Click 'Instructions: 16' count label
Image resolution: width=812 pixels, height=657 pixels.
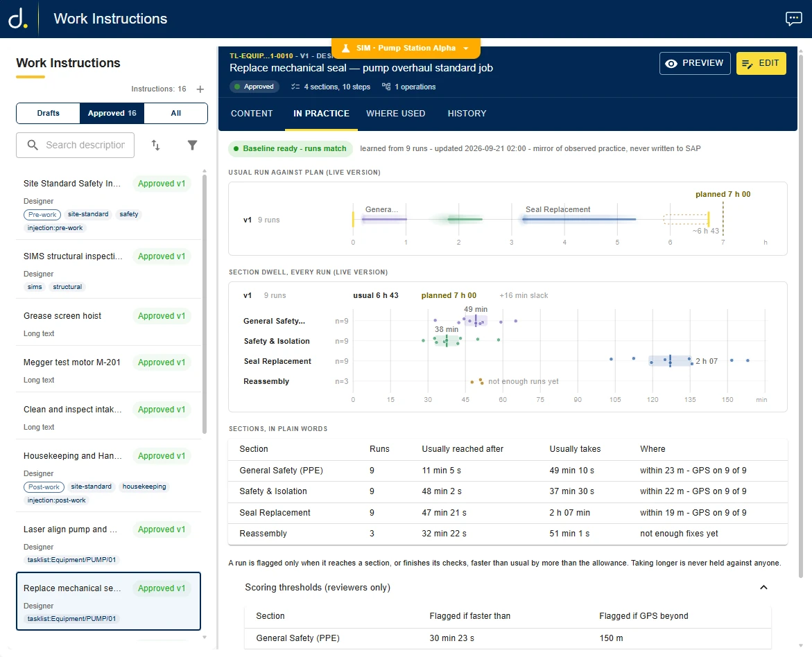(159, 89)
